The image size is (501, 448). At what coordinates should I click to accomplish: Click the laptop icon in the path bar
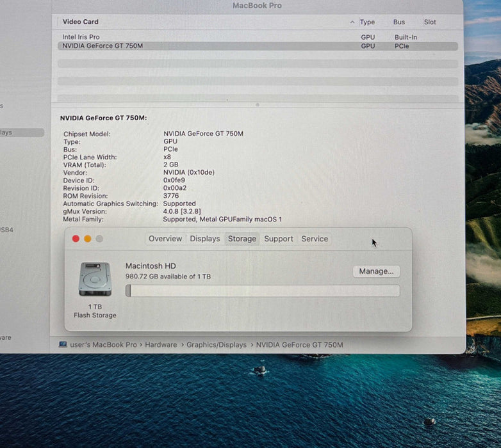[x=63, y=344]
